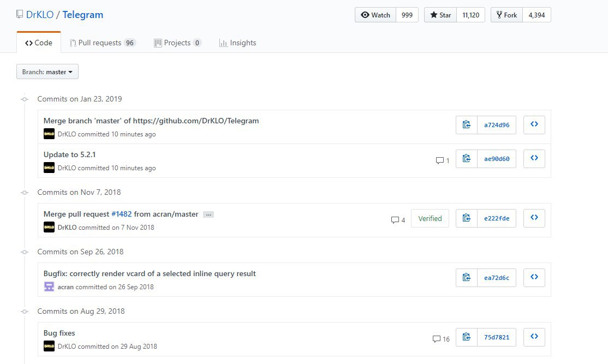Copy full SHA for commit 75d7821
The width and height of the screenshot is (608, 364).
click(467, 337)
